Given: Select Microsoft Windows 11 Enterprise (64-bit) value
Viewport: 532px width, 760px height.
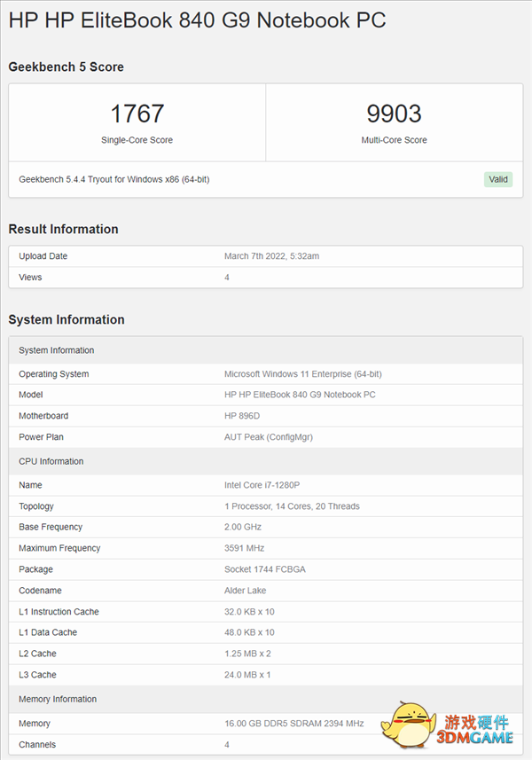Looking at the screenshot, I should tap(303, 373).
